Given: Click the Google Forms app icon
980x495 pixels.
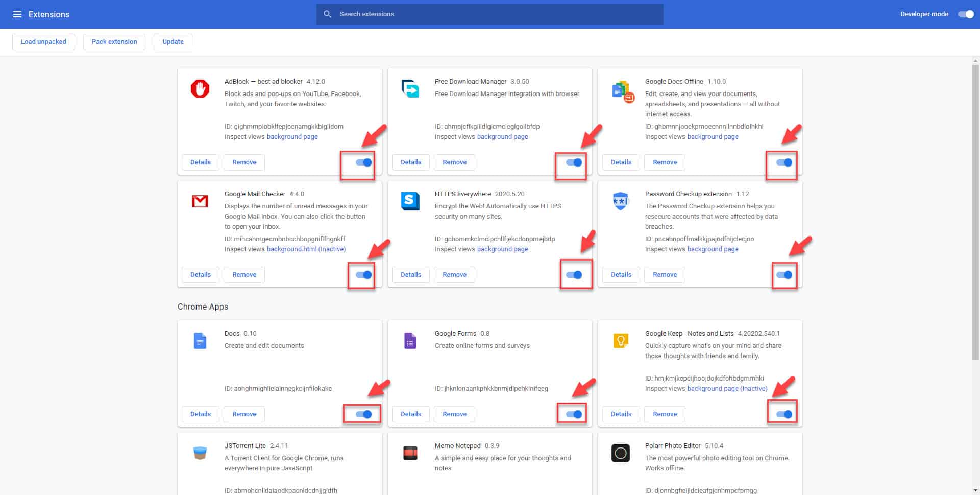Looking at the screenshot, I should pos(410,341).
